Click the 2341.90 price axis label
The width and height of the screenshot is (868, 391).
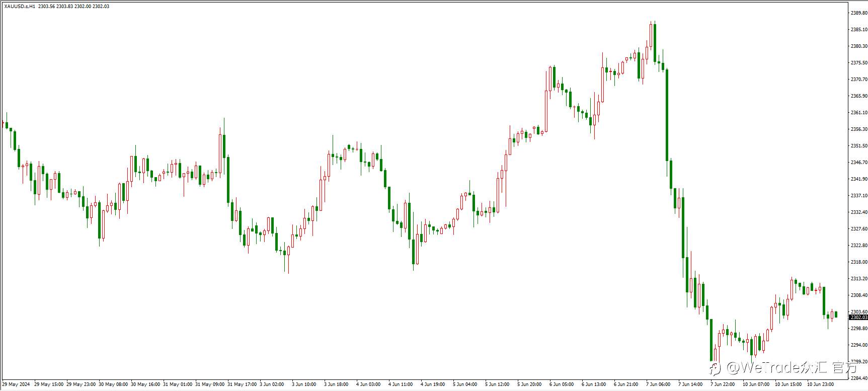pyautogui.click(x=858, y=179)
